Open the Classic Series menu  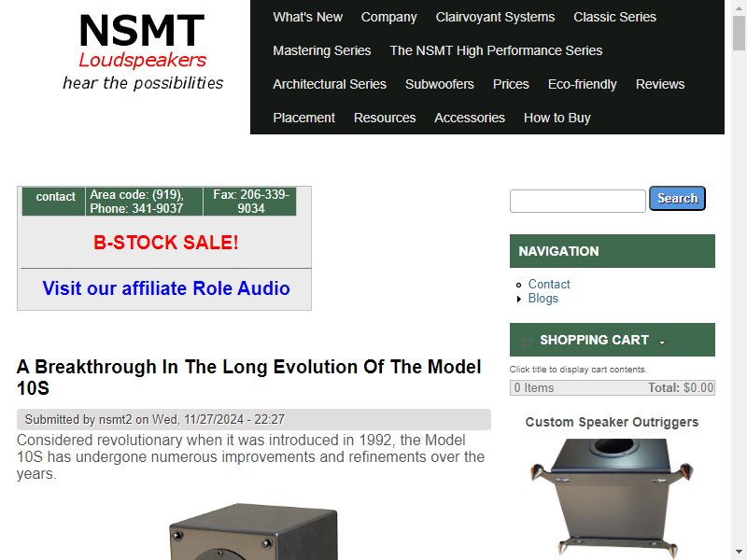point(614,17)
